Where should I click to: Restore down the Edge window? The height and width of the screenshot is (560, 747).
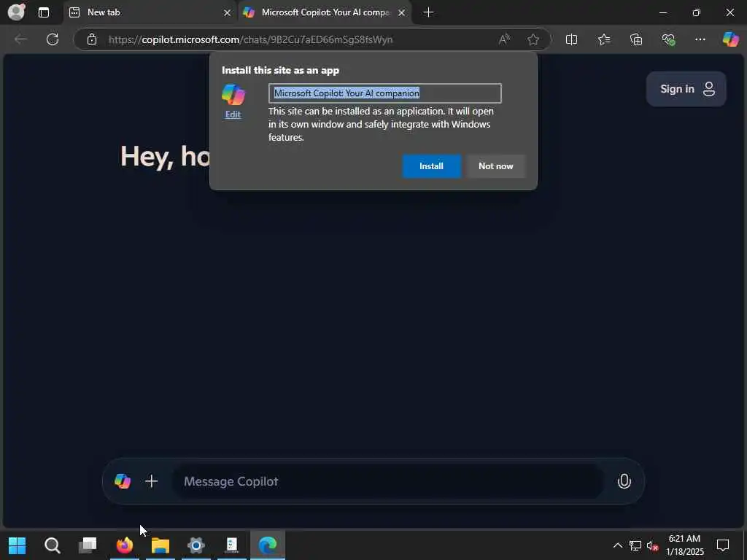697,12
